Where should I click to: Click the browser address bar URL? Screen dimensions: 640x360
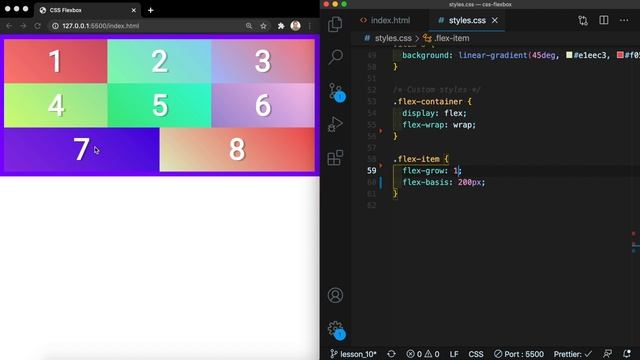(x=100, y=26)
